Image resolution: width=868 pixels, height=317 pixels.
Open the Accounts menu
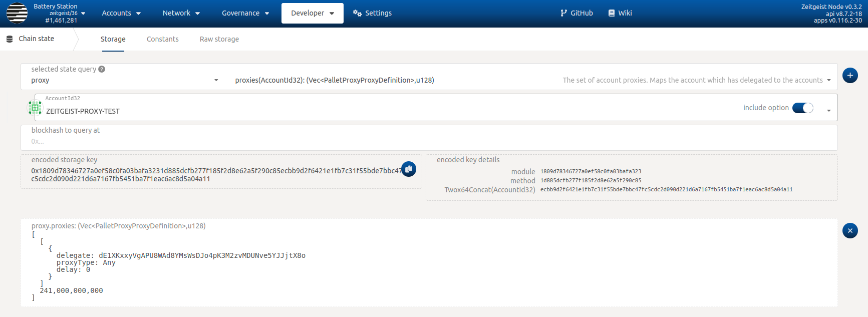point(121,13)
